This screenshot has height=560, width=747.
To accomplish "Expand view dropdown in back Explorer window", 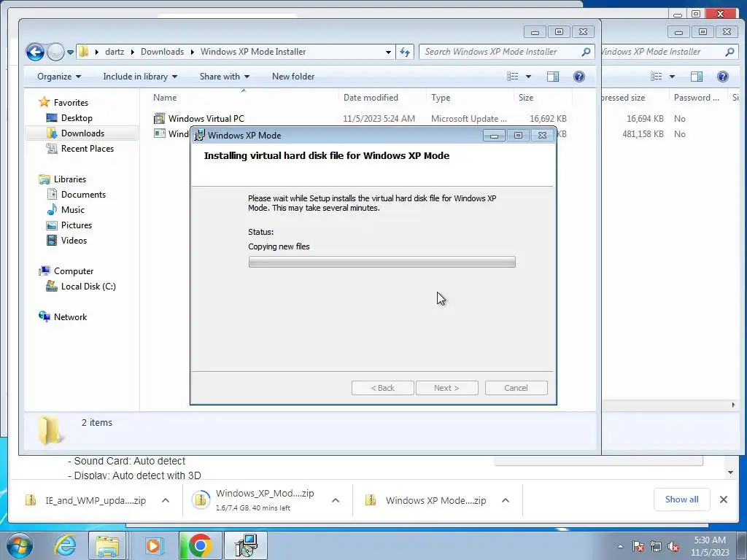I will point(672,76).
